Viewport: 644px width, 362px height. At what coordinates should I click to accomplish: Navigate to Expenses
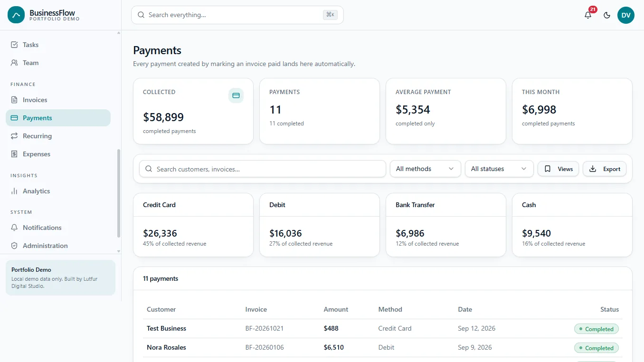[58, 154]
